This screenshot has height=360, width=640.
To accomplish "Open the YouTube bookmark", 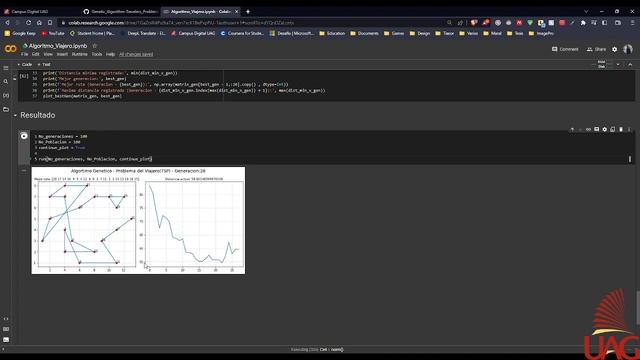I will [53, 33].
